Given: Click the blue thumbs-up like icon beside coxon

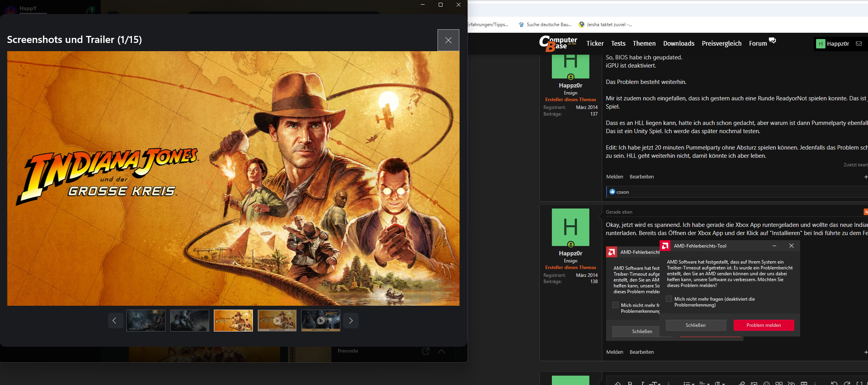Looking at the screenshot, I should click(612, 192).
